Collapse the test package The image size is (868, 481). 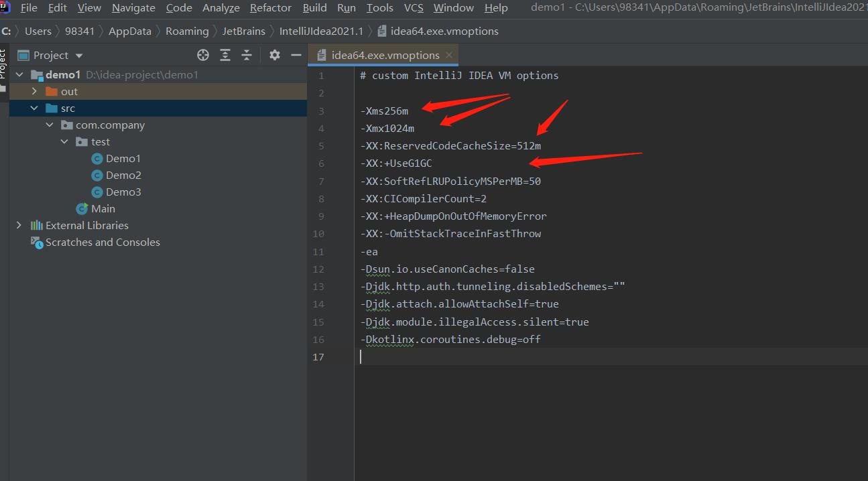click(64, 142)
